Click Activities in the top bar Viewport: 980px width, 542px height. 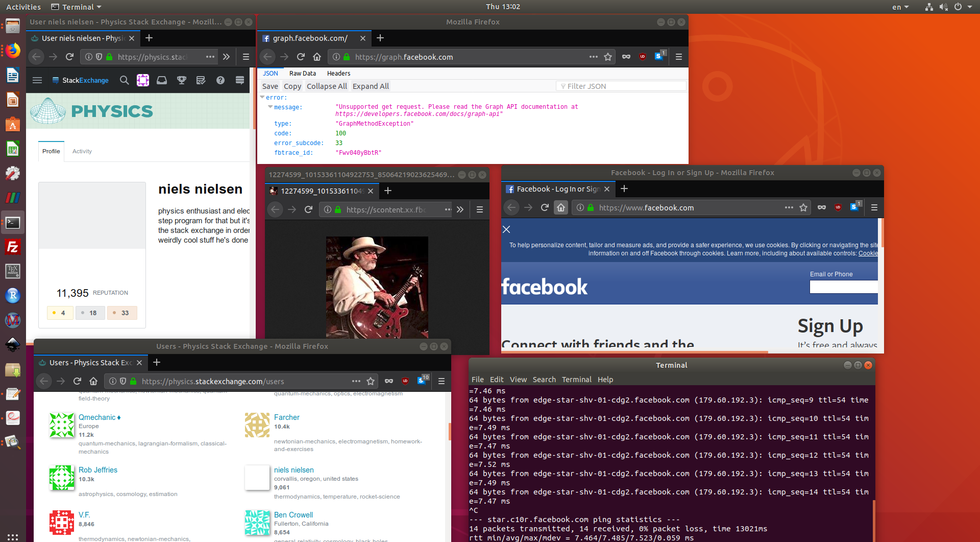23,7
